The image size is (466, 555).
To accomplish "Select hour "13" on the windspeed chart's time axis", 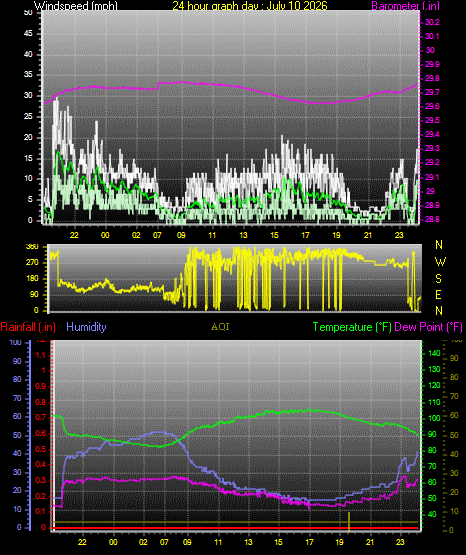I will [x=243, y=235].
